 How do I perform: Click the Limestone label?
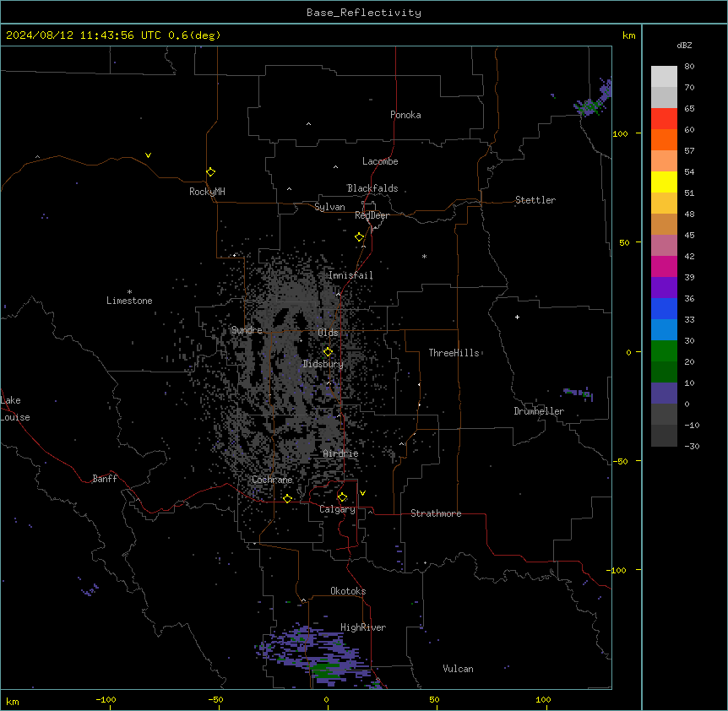(x=129, y=301)
